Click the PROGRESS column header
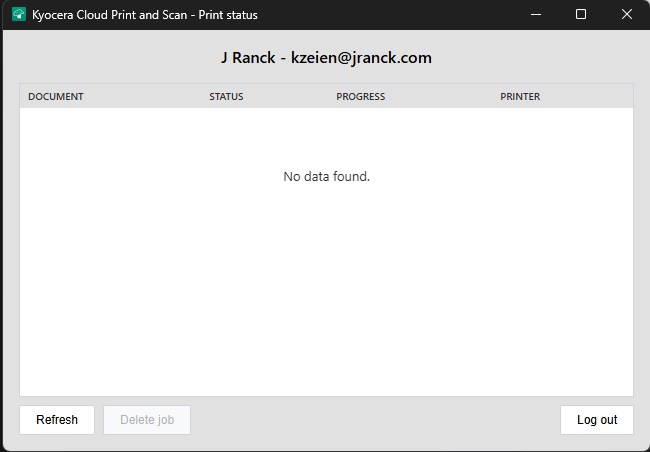The height and width of the screenshot is (452, 650). pos(360,97)
